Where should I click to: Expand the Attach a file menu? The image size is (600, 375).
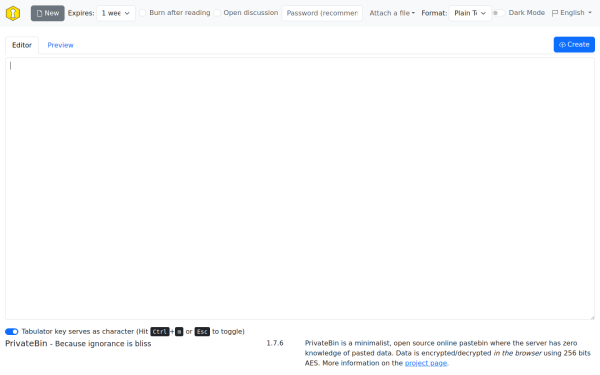coord(392,13)
